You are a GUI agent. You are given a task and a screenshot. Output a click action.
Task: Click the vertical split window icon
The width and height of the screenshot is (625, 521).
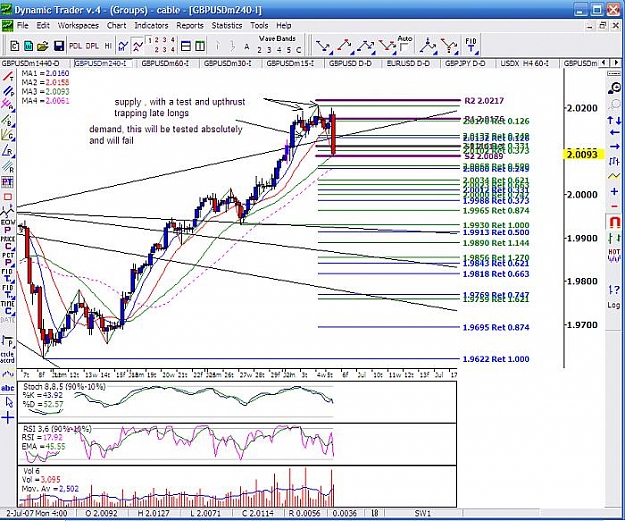[x=200, y=46]
